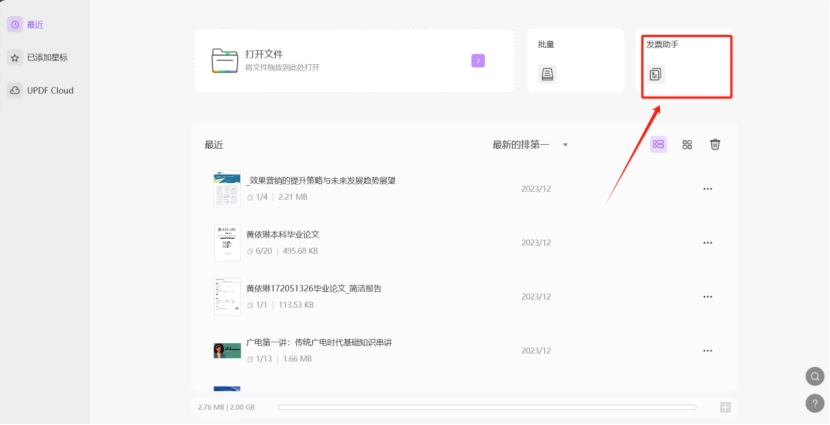Open more options for 黄依琳本科毕业论文
This screenshot has height=425, width=830.
click(x=708, y=243)
